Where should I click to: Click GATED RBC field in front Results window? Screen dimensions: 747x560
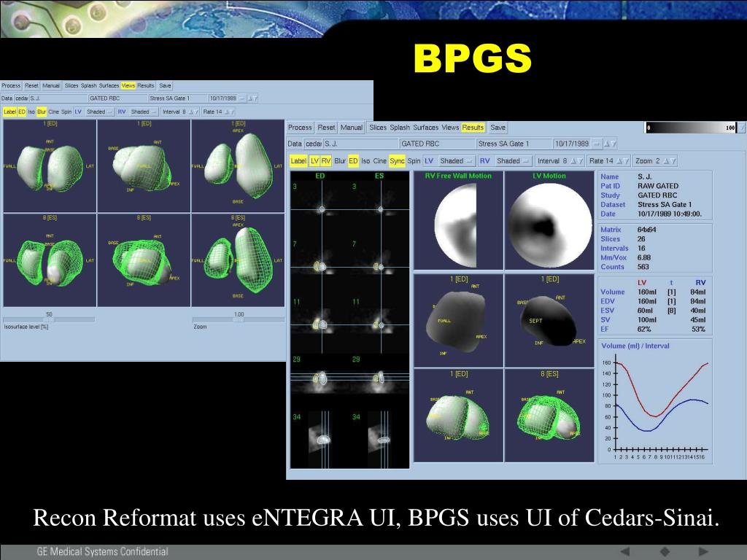point(437,144)
